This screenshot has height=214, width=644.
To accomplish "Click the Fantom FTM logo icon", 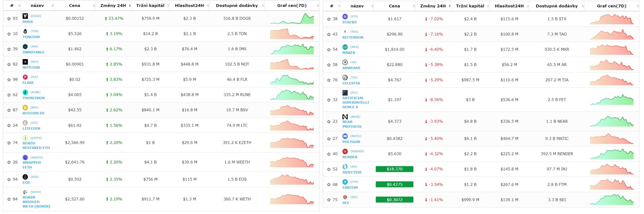I will point(345,182).
